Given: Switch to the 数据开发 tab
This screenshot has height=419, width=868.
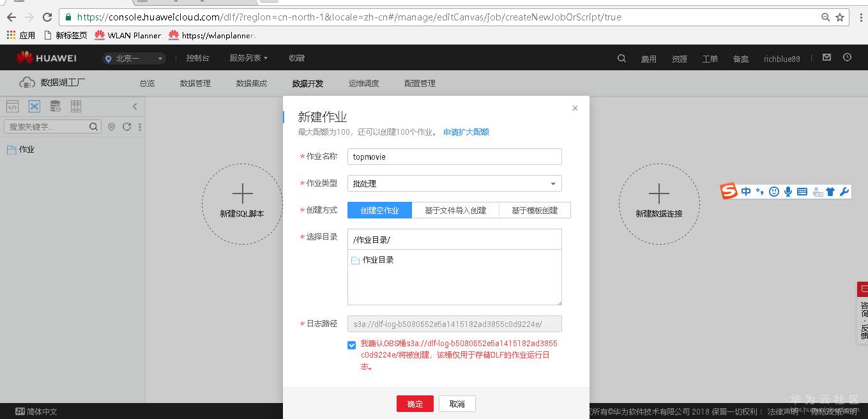Looking at the screenshot, I should pos(308,84).
